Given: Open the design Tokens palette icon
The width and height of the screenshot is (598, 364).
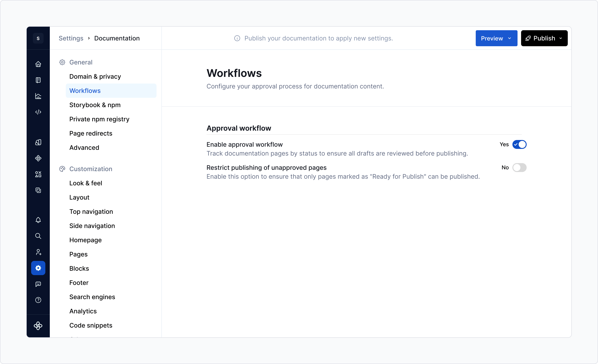Looking at the screenshot, I should 38,142.
